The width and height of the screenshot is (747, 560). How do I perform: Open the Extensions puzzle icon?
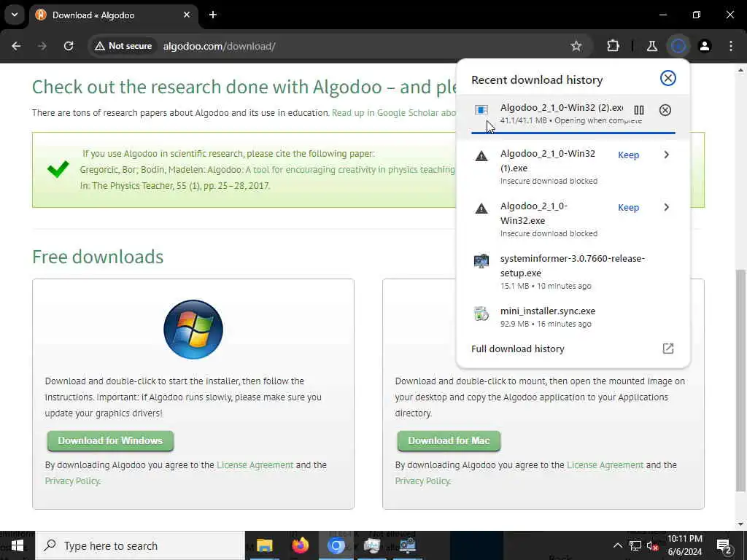[613, 46]
